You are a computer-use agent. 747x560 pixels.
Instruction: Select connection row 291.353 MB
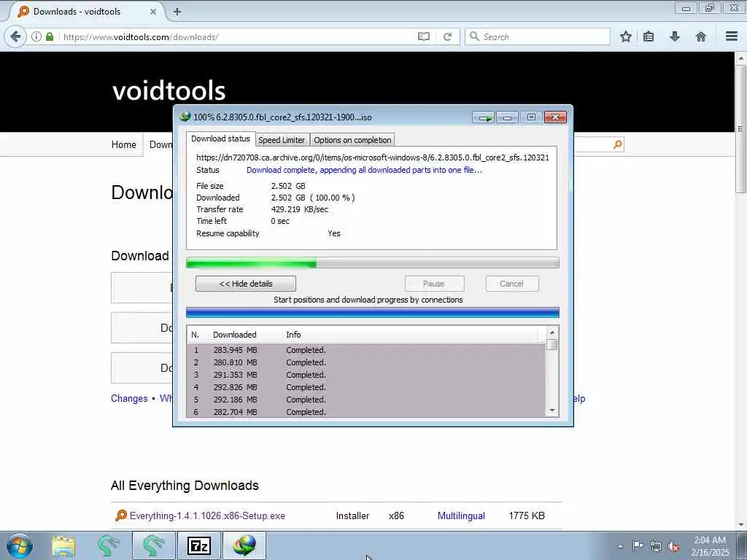click(x=366, y=375)
